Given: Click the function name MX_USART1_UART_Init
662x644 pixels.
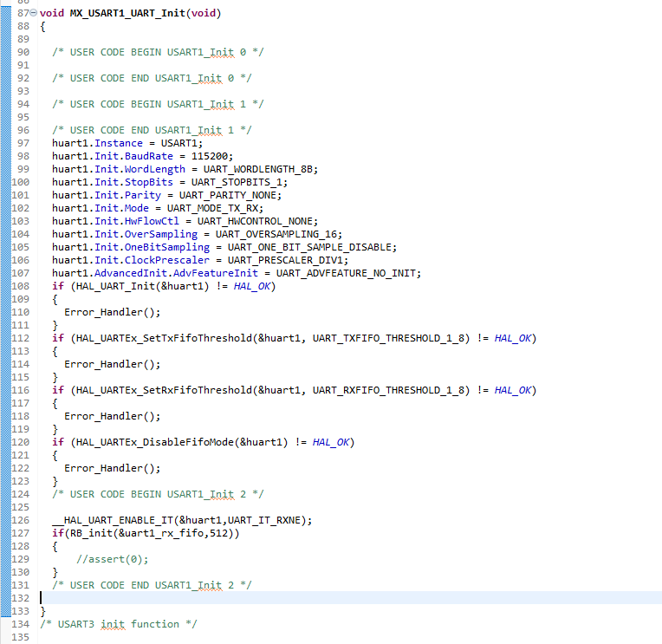Looking at the screenshot, I should [127, 13].
